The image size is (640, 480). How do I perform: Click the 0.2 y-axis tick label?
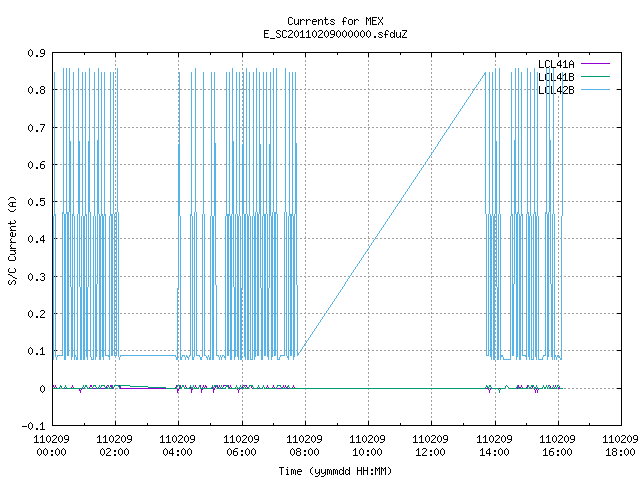coord(36,314)
